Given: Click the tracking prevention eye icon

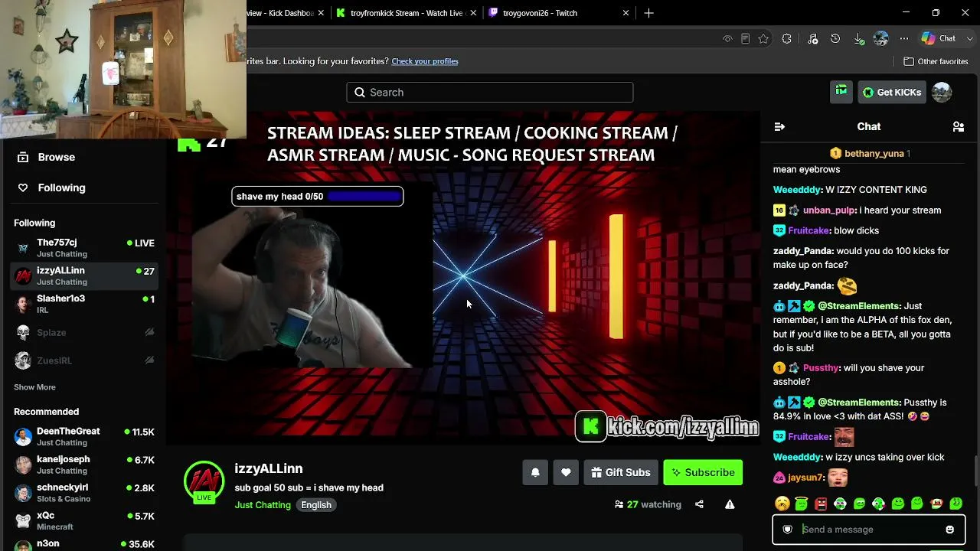Looking at the screenshot, I should tap(727, 38).
